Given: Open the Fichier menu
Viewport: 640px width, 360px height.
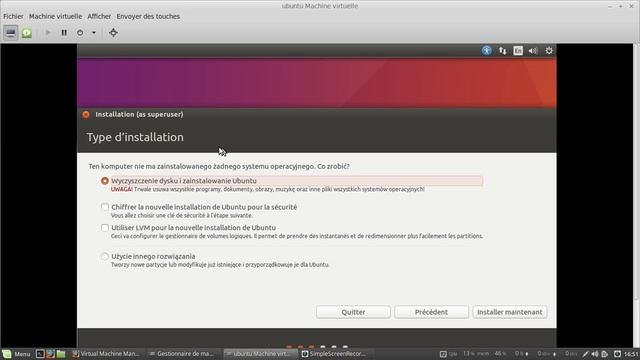Looking at the screenshot, I should coord(13,16).
